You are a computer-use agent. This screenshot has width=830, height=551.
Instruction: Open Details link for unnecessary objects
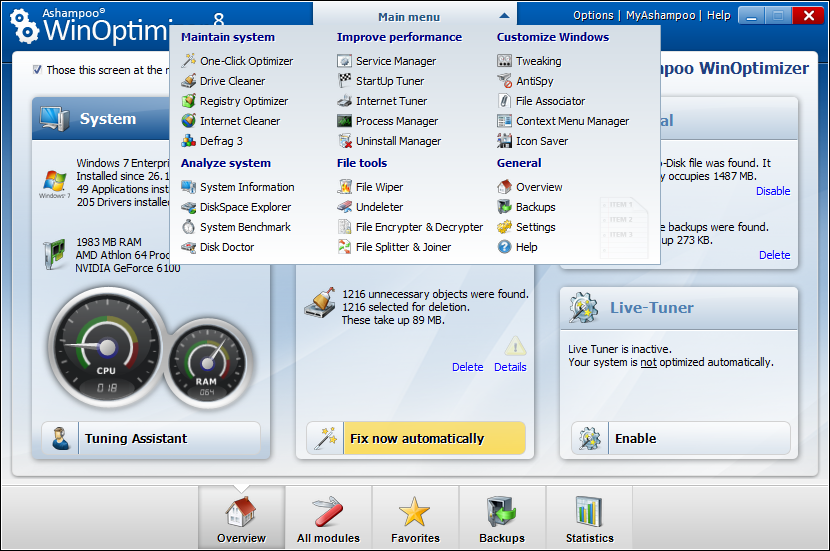click(510, 367)
